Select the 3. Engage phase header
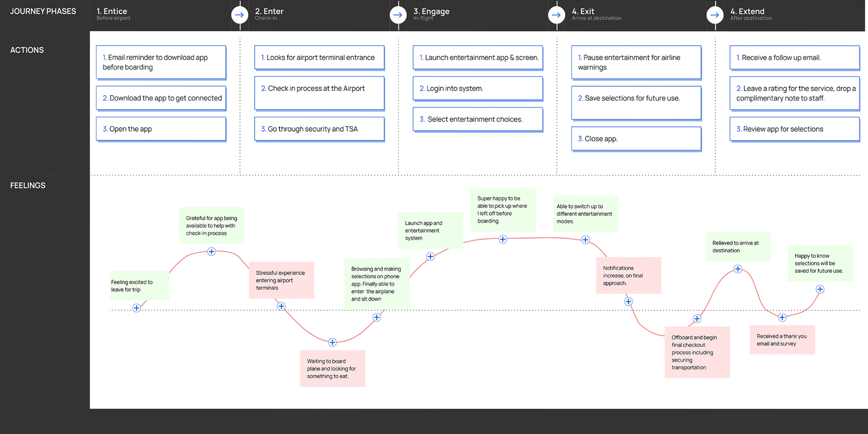This screenshot has width=868, height=434. [431, 11]
